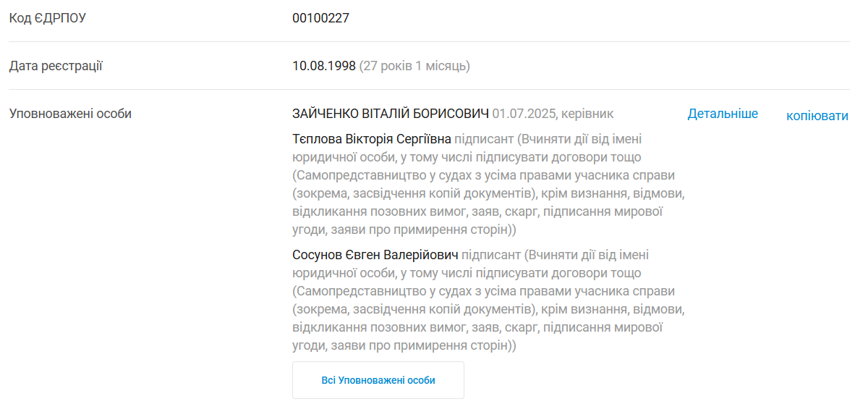Click the Уповноважені особи row label
The width and height of the screenshot is (868, 412).
coord(70,114)
